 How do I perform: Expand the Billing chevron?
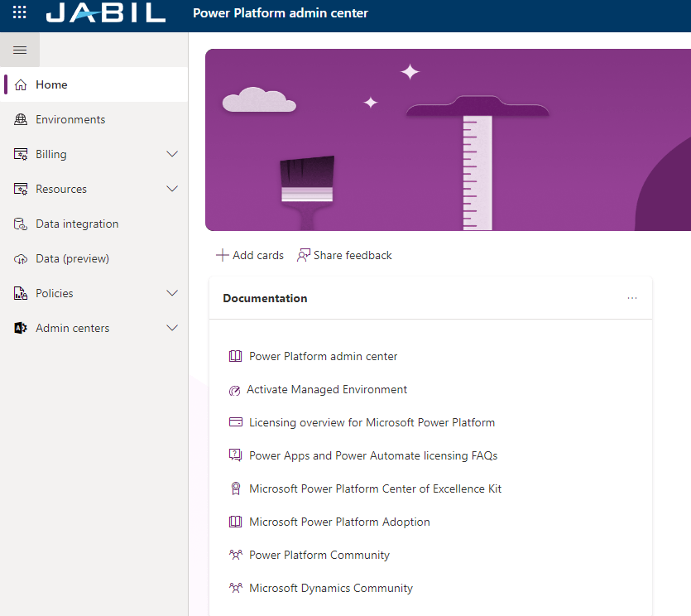[x=172, y=154]
